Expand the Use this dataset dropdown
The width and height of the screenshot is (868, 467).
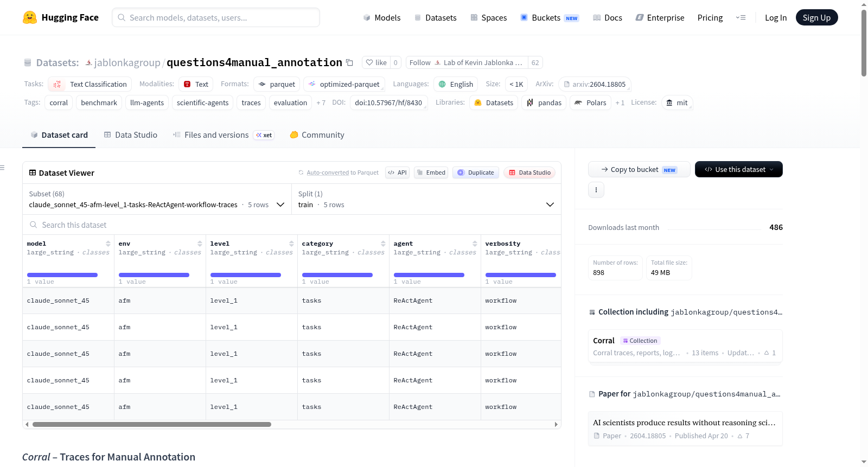(x=739, y=169)
